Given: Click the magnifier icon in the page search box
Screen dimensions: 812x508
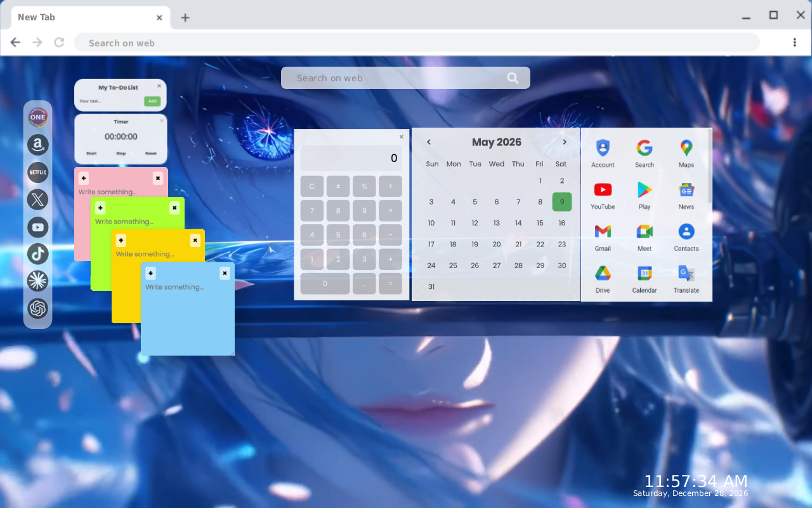Looking at the screenshot, I should point(513,78).
